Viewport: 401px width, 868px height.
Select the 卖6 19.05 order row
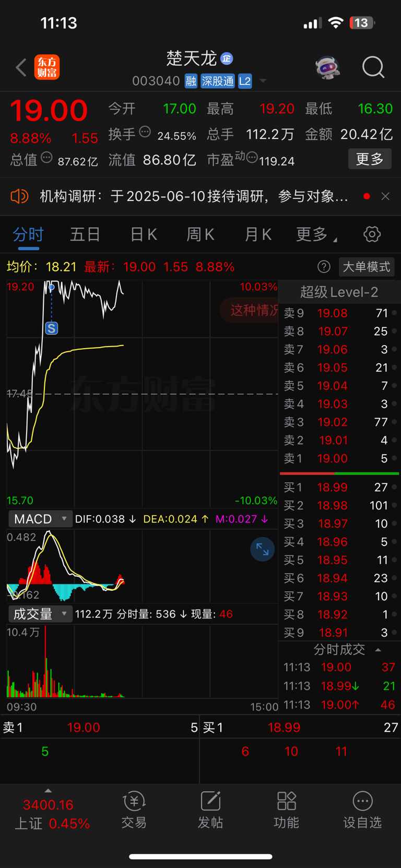[339, 367]
